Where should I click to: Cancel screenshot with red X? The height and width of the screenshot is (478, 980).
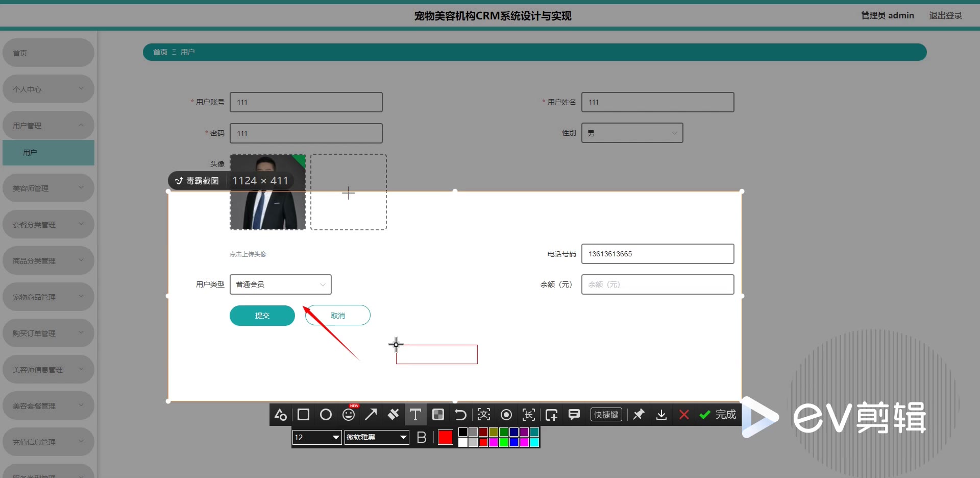click(x=684, y=415)
